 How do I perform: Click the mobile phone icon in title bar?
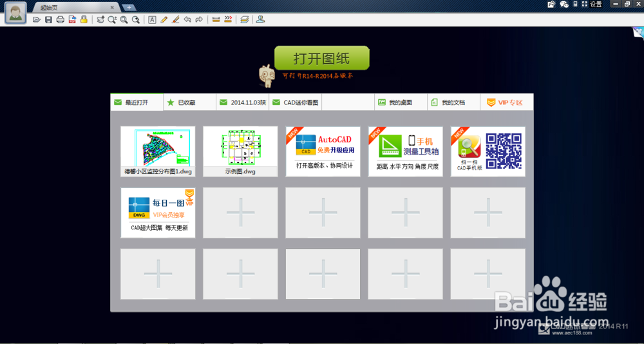point(575,4)
